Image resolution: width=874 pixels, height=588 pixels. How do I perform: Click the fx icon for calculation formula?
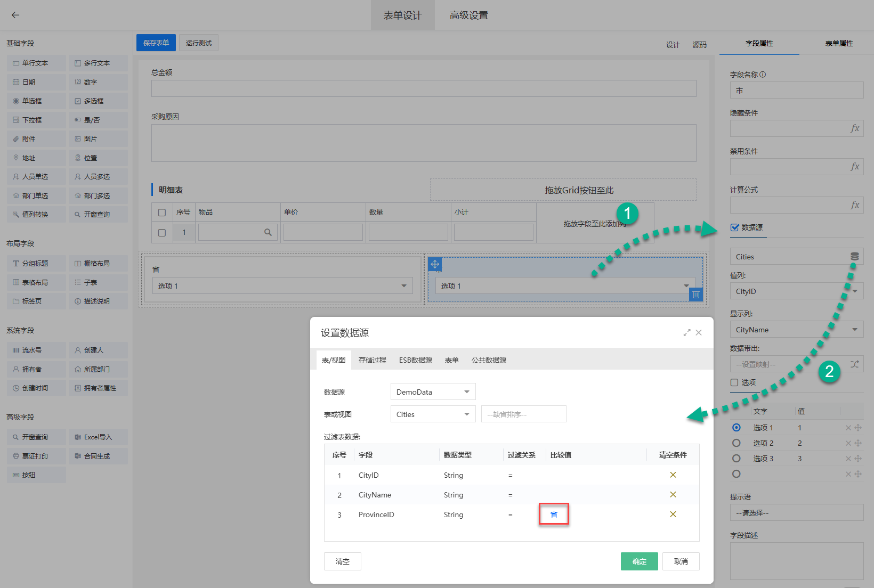855,205
